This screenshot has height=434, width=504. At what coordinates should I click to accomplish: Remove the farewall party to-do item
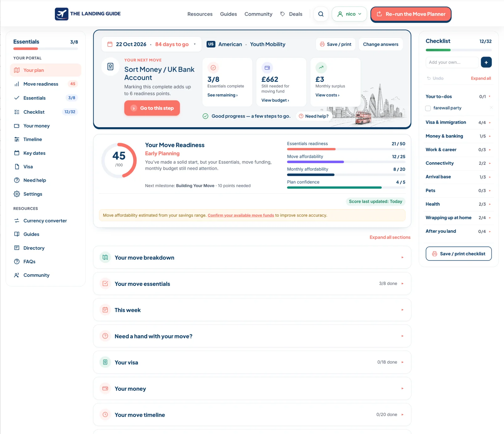[x=491, y=108]
